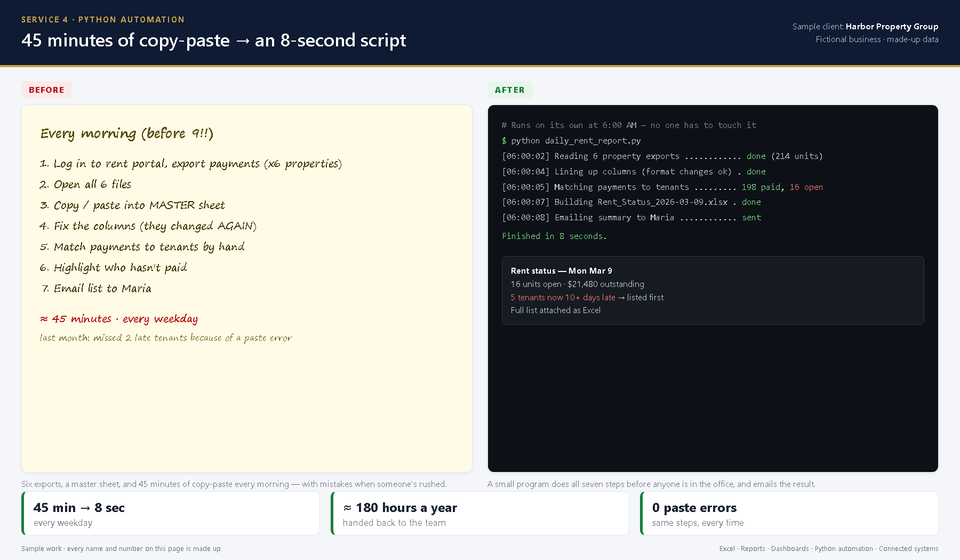This screenshot has width=960, height=560.
Task: Click the 'A small program does all seven steps' caption
Action: click(651, 484)
